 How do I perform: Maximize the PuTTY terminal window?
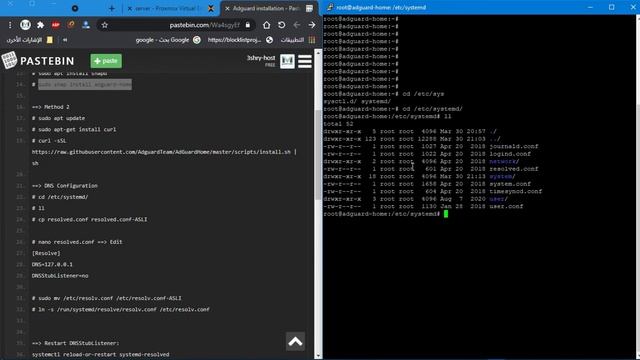tap(611, 7)
